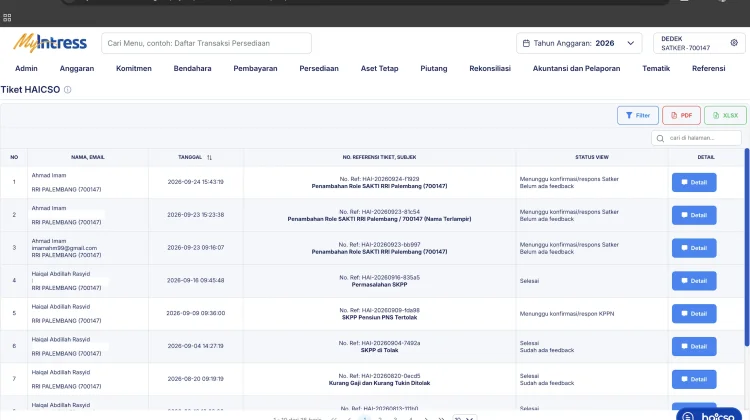Click the NO. REFERENSI TIKET, SUBJEK header
This screenshot has width=750, height=420.
click(x=379, y=157)
